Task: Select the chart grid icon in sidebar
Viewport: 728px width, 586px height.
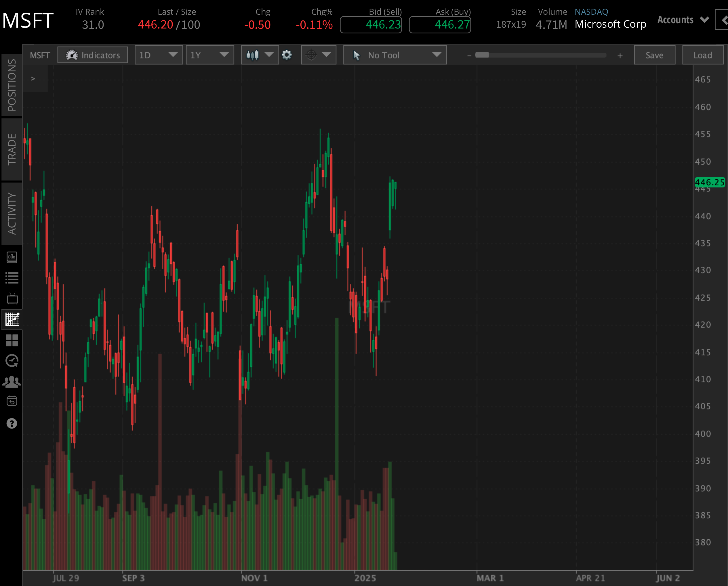Action: tap(12, 319)
